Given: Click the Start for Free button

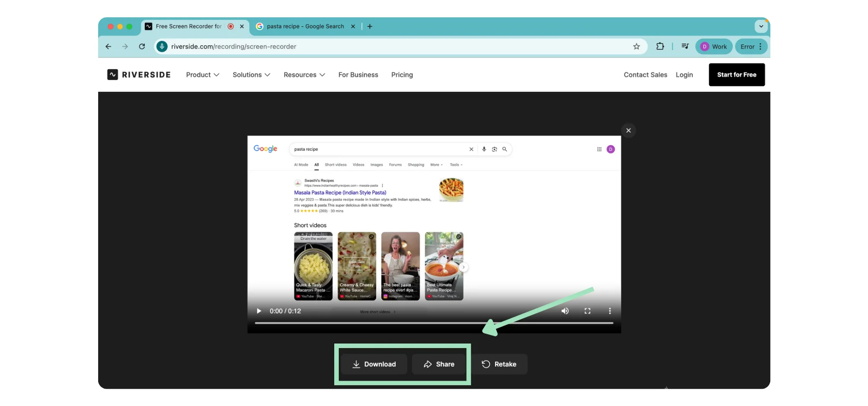Looking at the screenshot, I should (737, 75).
